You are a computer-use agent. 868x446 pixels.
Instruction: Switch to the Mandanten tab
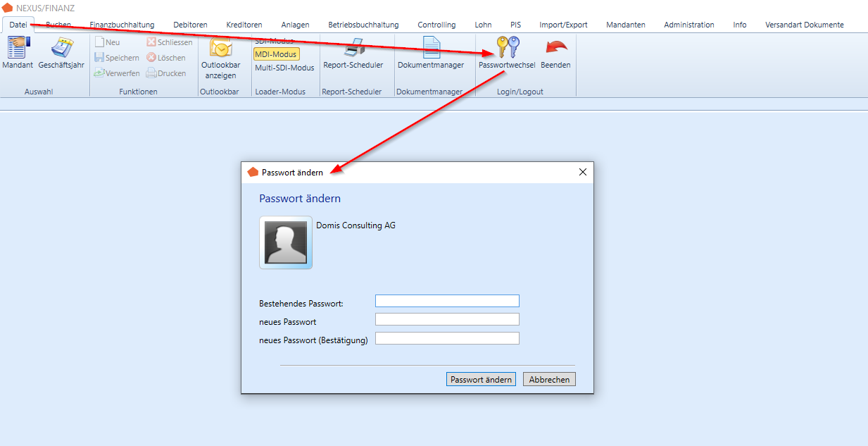click(x=626, y=25)
